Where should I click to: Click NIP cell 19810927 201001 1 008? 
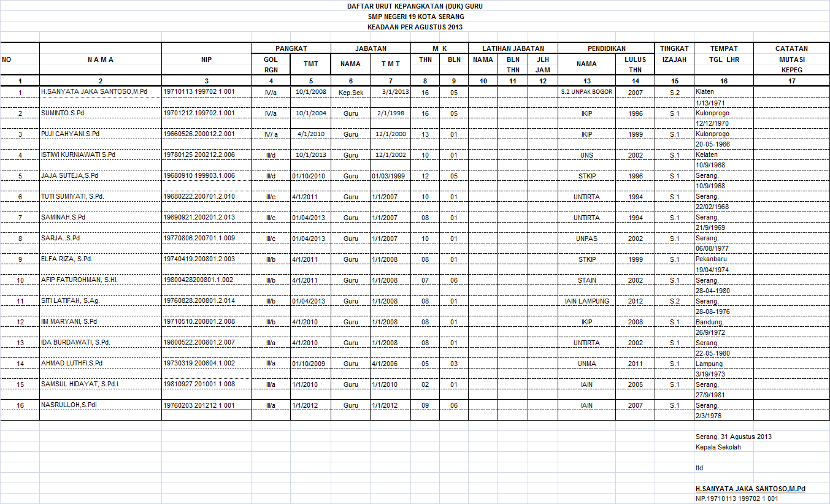coord(206,384)
